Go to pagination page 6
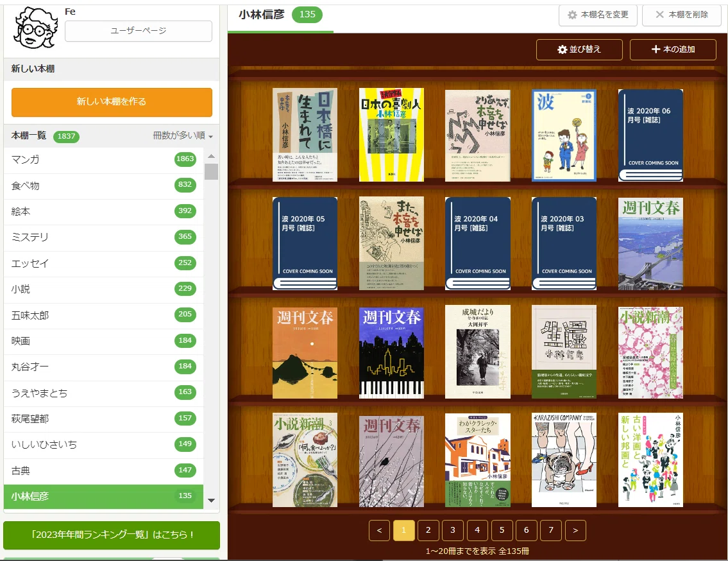The image size is (728, 561). 527,530
